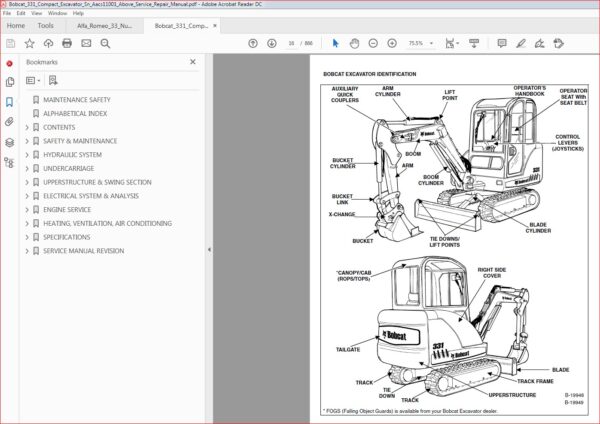Go to previous page arrow icon
Image resolution: width=600 pixels, height=424 pixels.
tap(253, 43)
